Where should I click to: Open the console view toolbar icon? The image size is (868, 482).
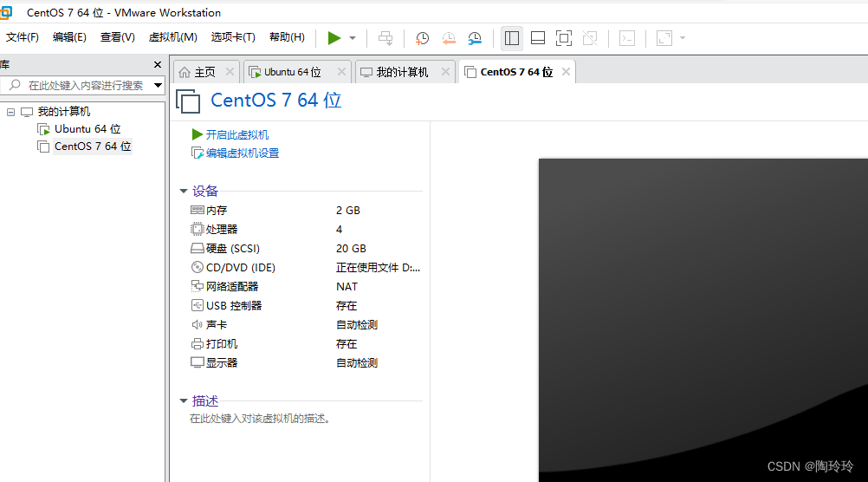(x=626, y=38)
